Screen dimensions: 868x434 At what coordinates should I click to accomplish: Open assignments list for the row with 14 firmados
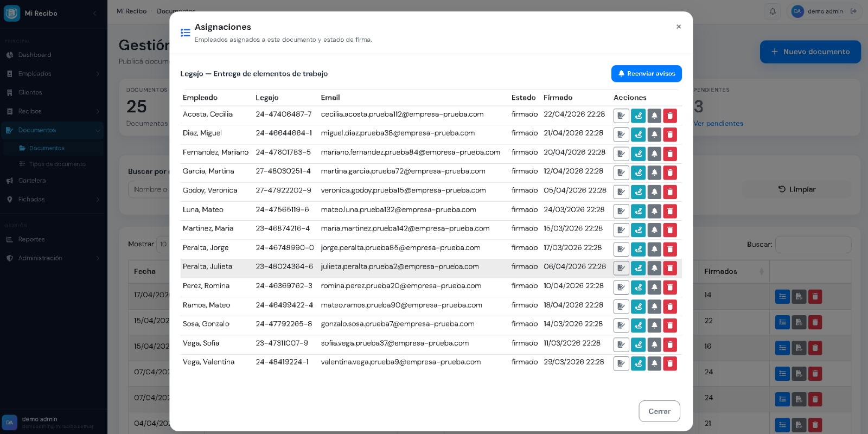point(782,297)
